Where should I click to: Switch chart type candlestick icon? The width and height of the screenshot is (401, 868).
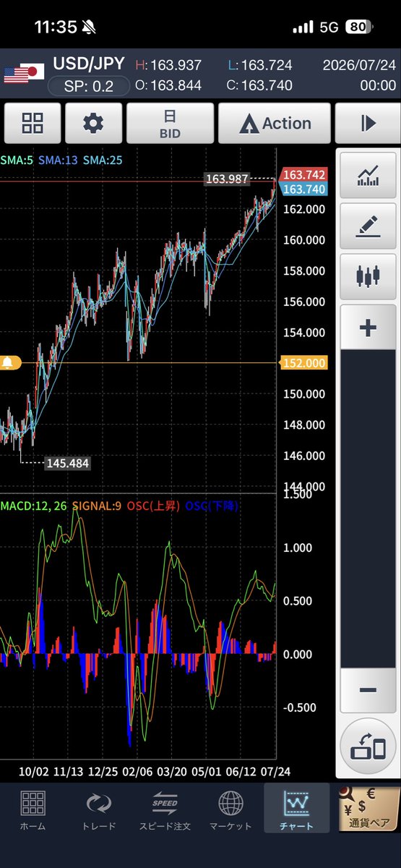[x=368, y=276]
